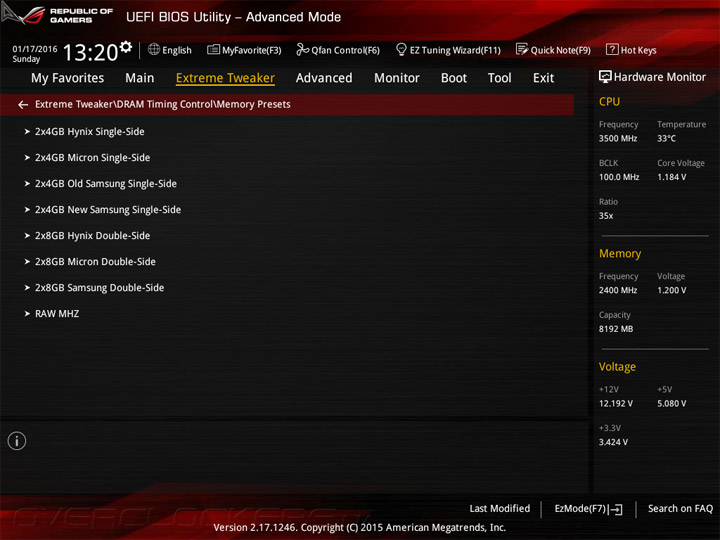Start EZ Tuning Wizard(F11) label
The width and height of the screenshot is (720, 540).
tap(455, 50)
